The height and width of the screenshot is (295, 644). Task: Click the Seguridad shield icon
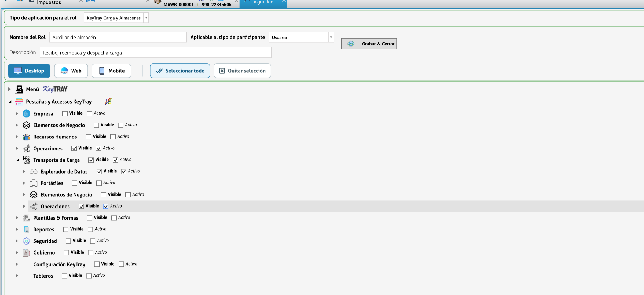26,241
